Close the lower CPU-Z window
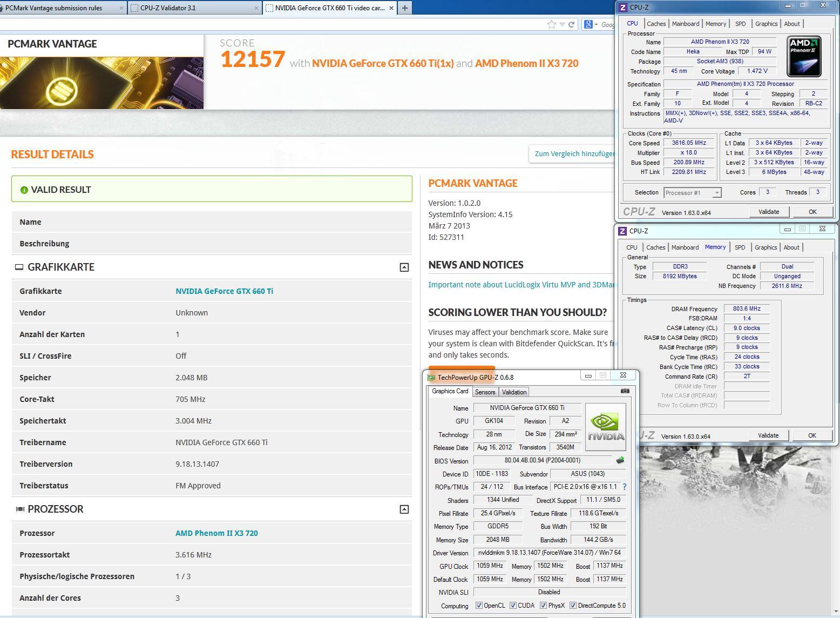 coord(822,229)
